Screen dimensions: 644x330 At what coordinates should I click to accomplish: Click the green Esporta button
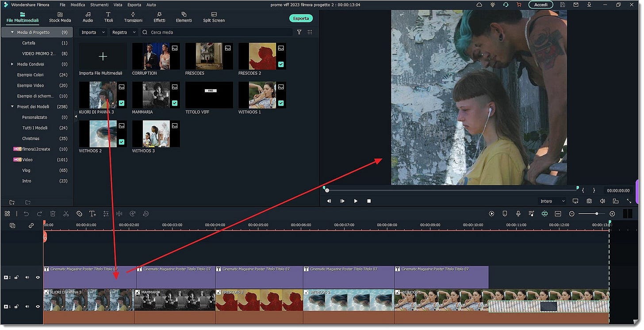[x=301, y=19]
